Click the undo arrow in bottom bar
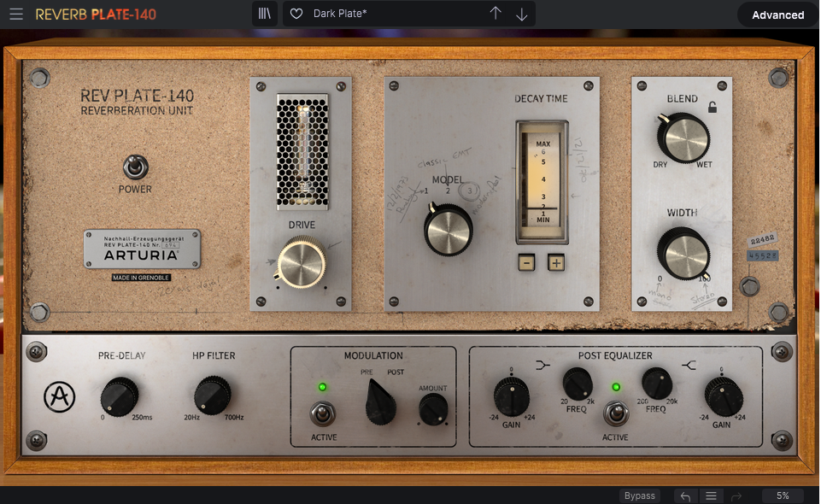 [685, 495]
